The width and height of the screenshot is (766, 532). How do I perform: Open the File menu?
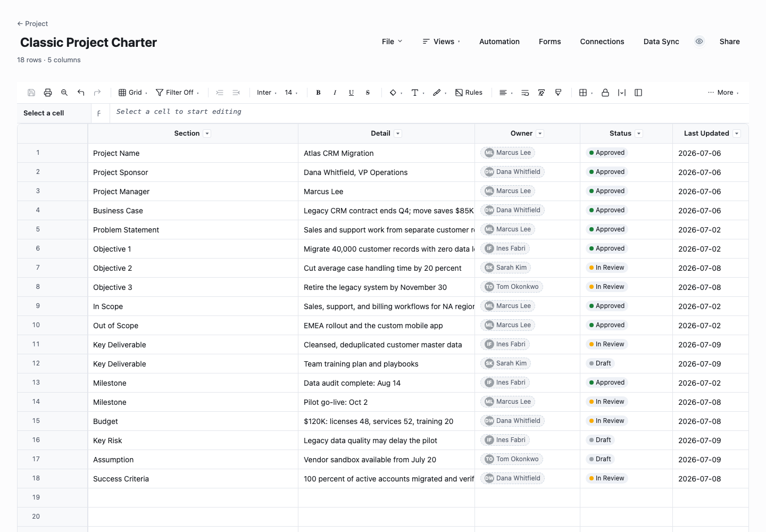click(392, 41)
